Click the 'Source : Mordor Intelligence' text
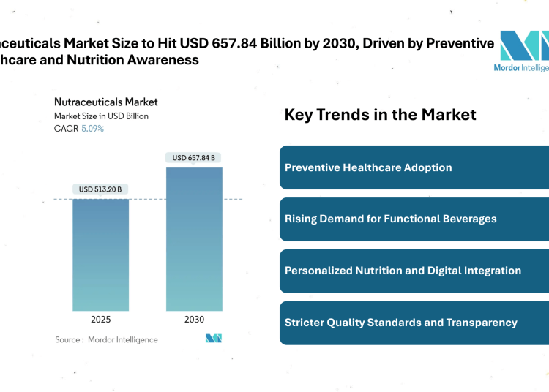 106,339
